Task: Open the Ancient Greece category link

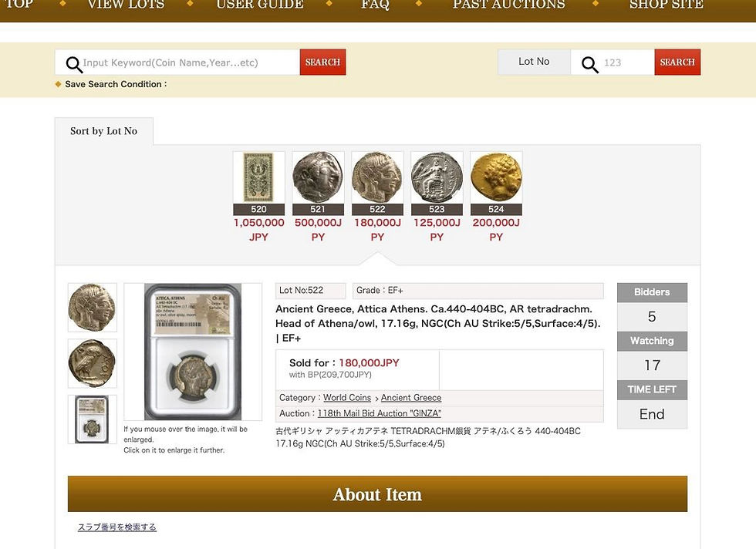Action: [x=410, y=398]
